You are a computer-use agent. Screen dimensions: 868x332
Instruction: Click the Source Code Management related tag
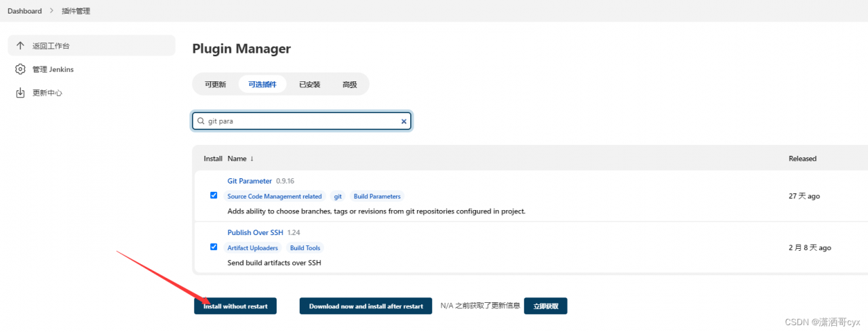pyautogui.click(x=275, y=196)
